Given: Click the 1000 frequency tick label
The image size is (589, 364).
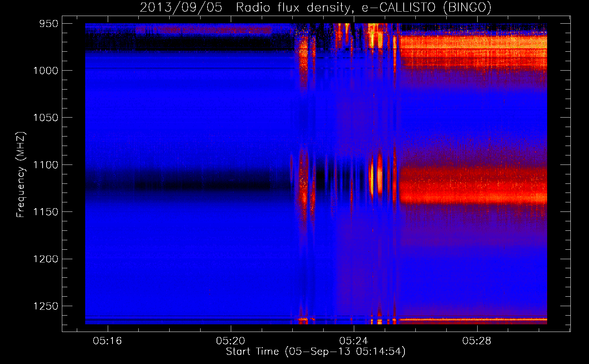Looking at the screenshot, I should point(46,71).
